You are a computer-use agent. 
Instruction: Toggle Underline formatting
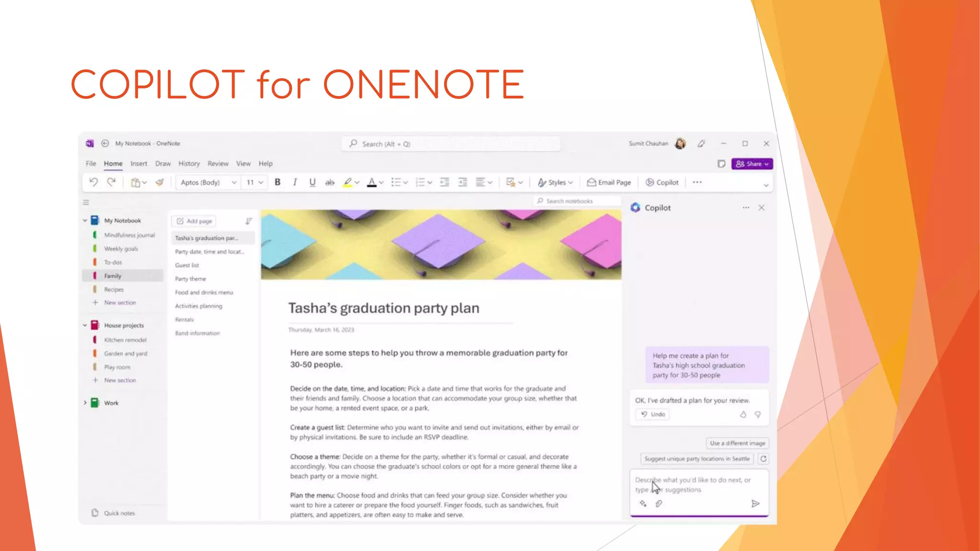[x=312, y=182]
